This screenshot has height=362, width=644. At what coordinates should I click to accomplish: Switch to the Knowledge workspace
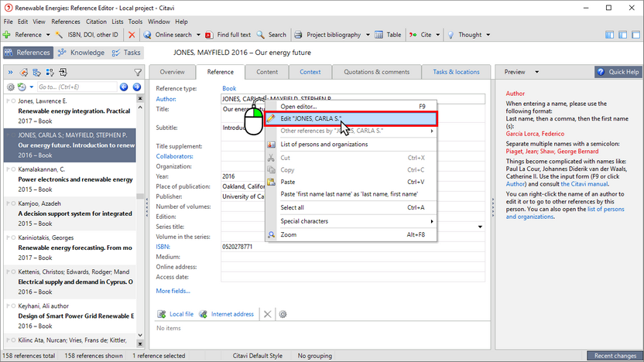(x=81, y=53)
